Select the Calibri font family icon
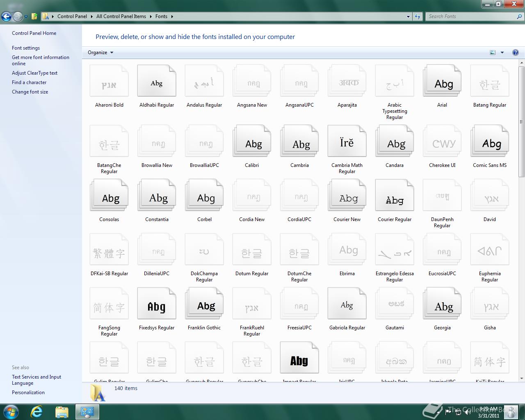The height and width of the screenshot is (420, 525). 252,142
